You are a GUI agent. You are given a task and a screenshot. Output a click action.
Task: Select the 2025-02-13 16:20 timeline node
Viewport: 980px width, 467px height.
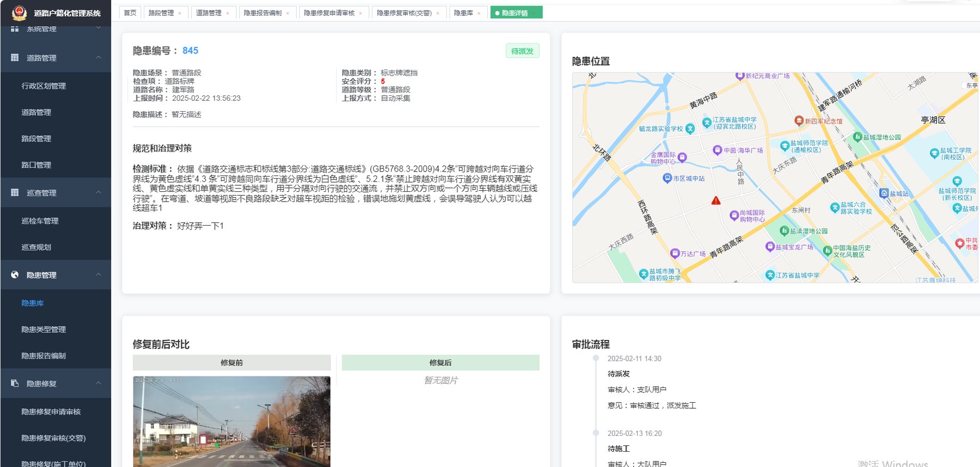[596, 433]
